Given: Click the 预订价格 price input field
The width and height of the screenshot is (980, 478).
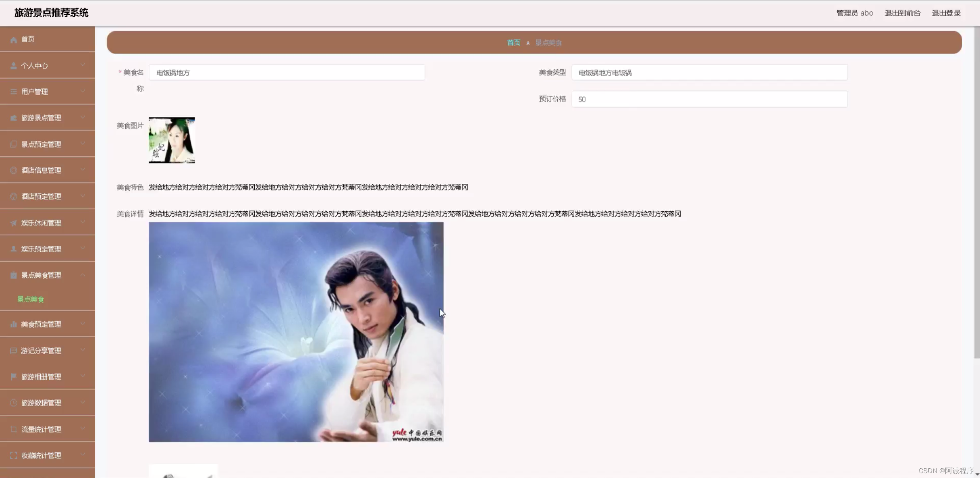Looking at the screenshot, I should click(709, 99).
